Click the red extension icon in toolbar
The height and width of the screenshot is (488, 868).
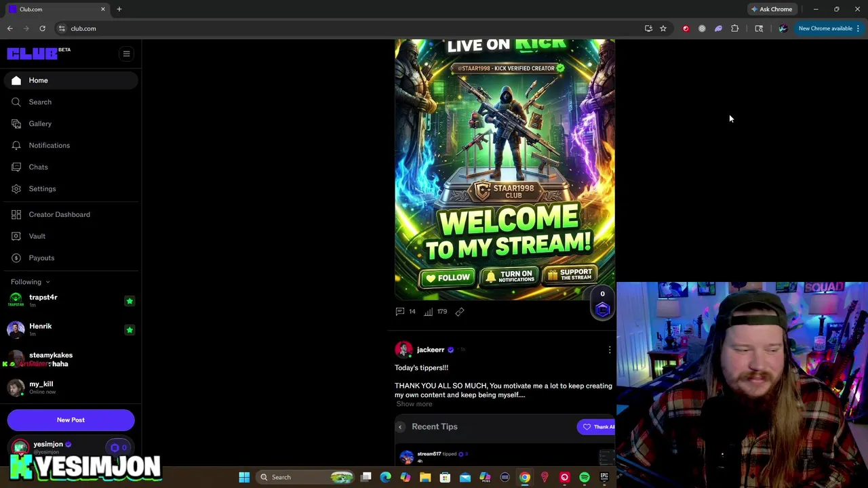686,28
